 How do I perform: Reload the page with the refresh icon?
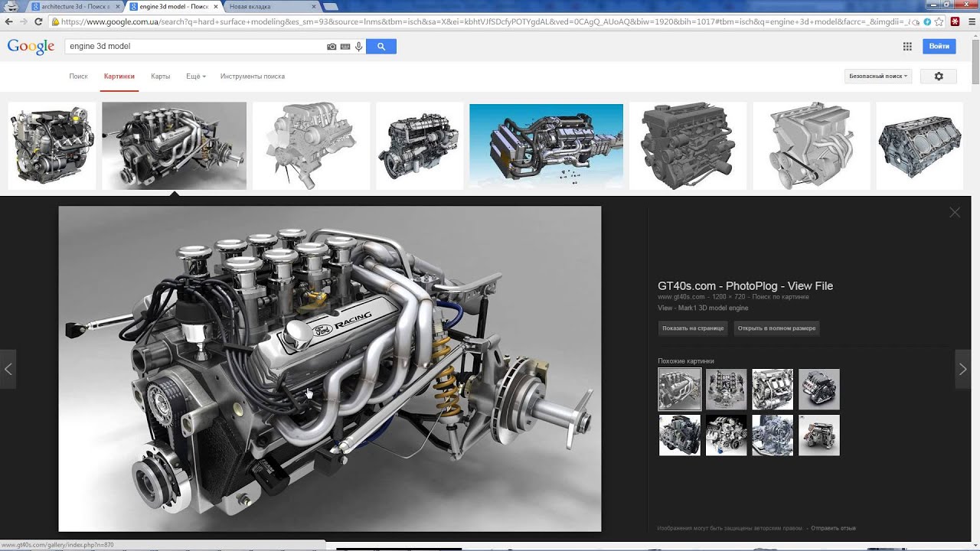coord(38,21)
